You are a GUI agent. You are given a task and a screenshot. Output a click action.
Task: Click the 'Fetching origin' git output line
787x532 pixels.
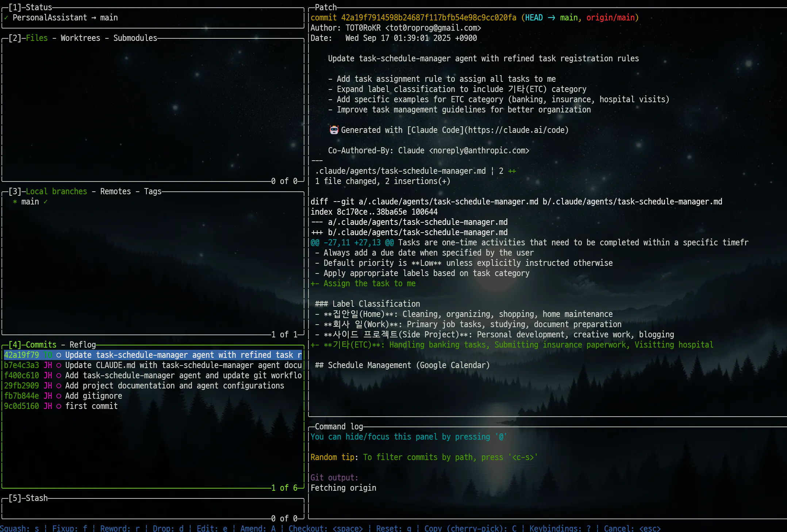pyautogui.click(x=343, y=488)
